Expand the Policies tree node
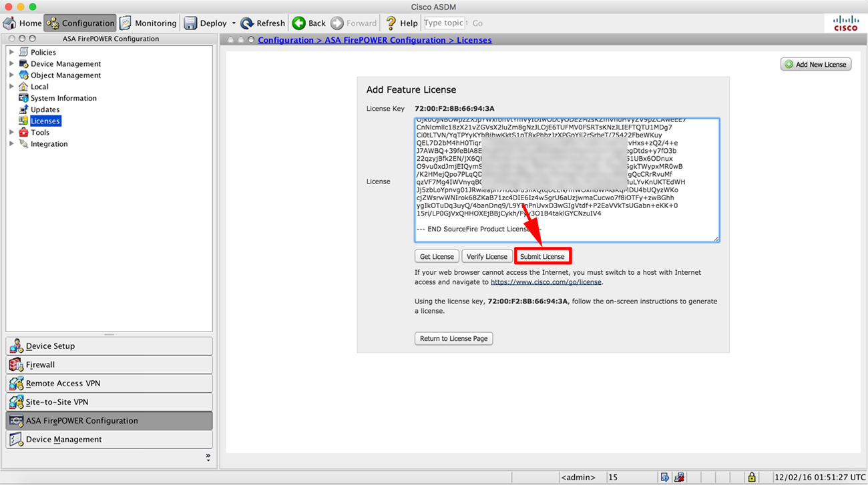Screen dimensions: 868x485 [x=11, y=52]
